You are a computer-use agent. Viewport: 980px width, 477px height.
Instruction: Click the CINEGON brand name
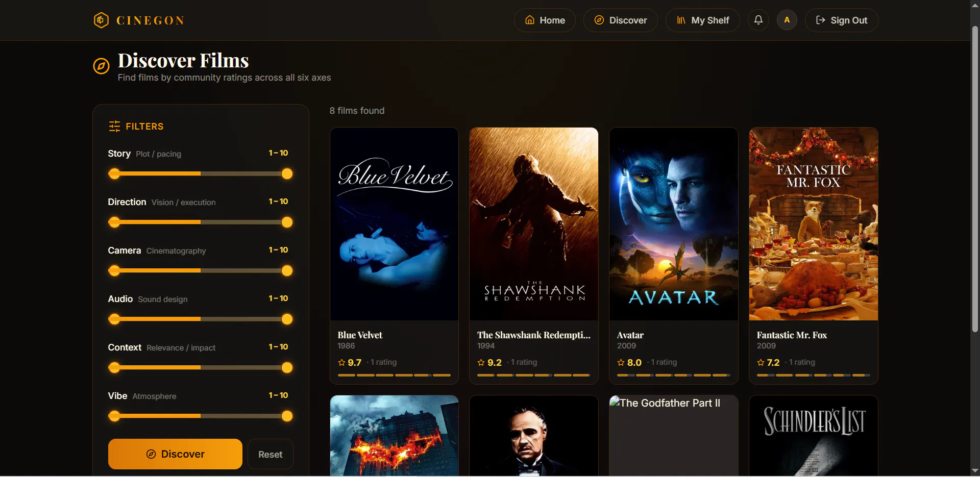pos(151,20)
